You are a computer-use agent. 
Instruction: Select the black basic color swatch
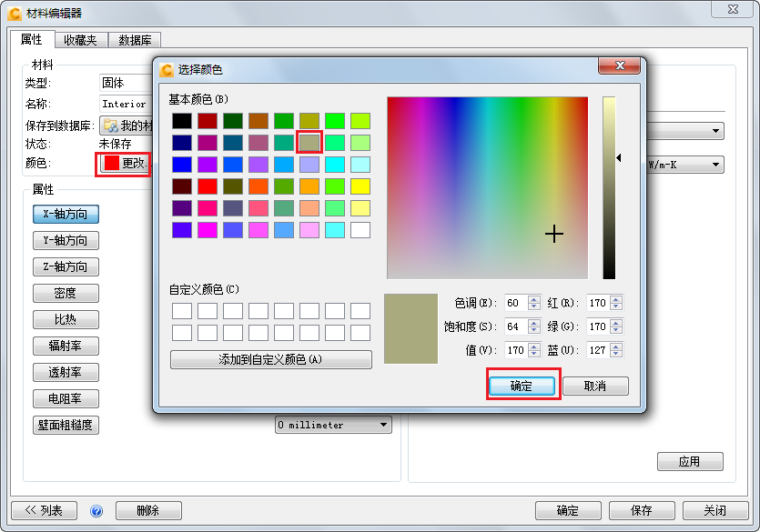click(x=181, y=120)
